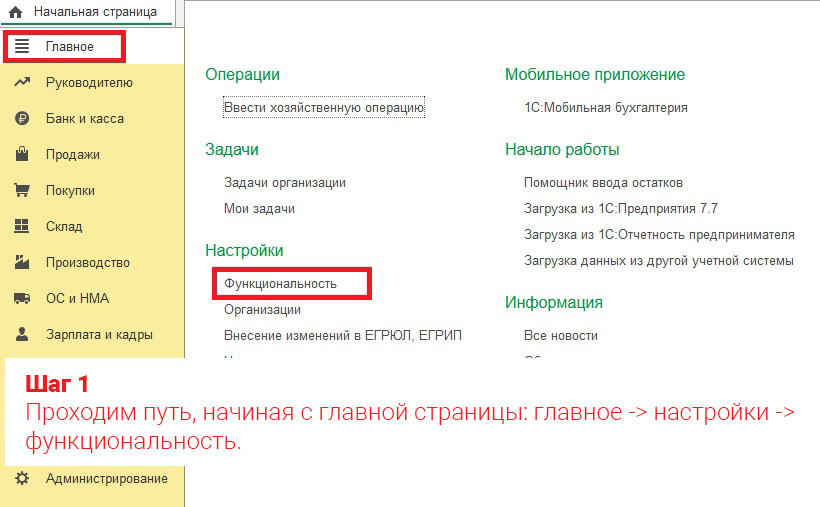Open the Склад section
820x507 pixels.
64,227
